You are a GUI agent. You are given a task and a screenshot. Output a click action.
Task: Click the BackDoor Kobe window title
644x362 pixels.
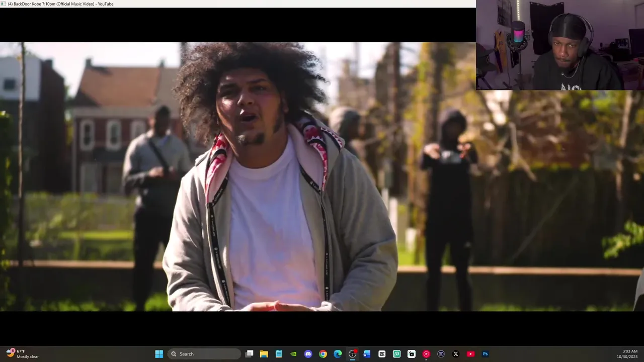click(x=60, y=4)
